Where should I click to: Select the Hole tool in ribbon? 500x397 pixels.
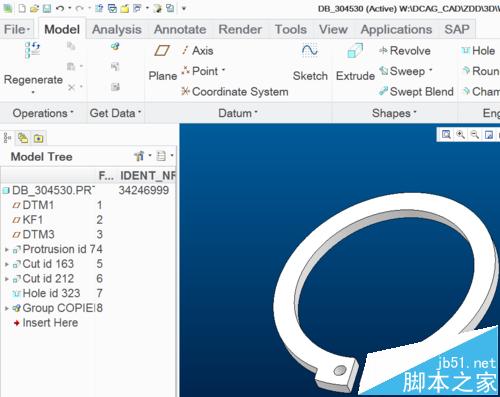[x=478, y=51]
